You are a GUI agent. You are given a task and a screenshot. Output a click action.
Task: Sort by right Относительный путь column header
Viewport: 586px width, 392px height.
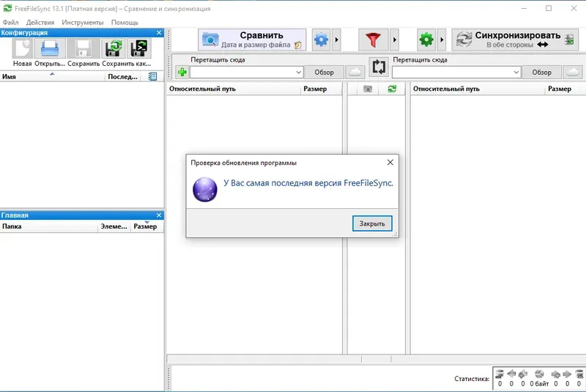point(478,89)
